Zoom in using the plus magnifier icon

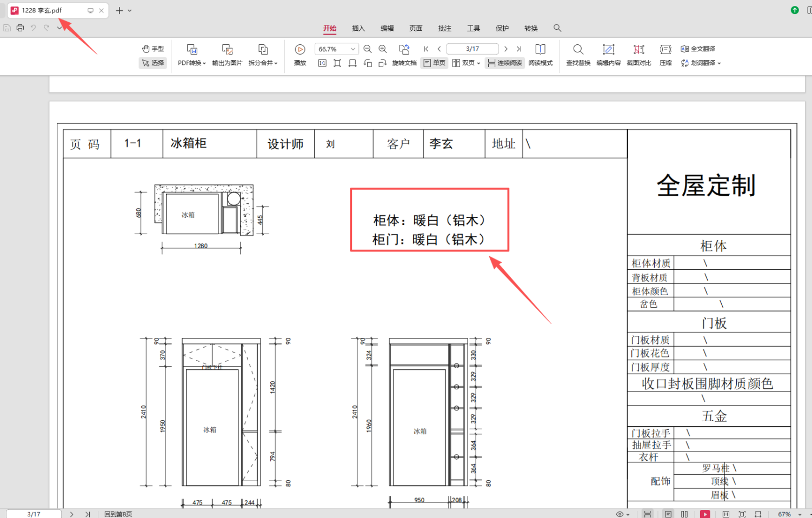(383, 49)
